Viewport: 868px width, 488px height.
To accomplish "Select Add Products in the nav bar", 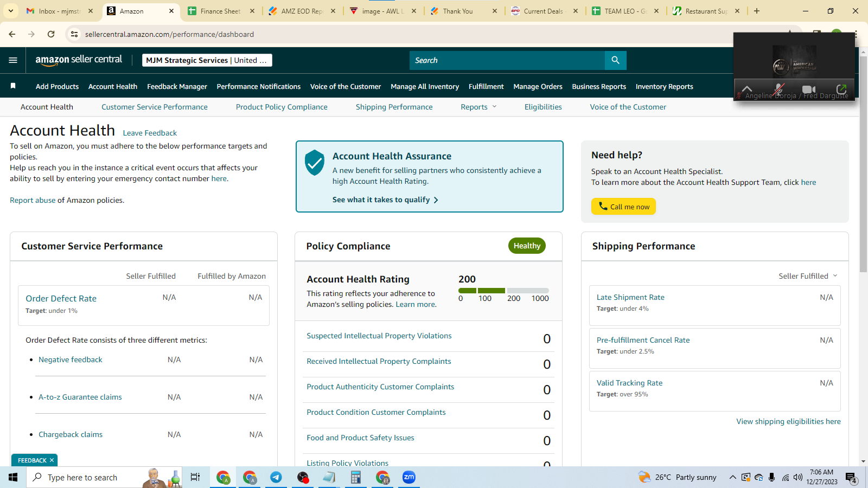I will [57, 86].
